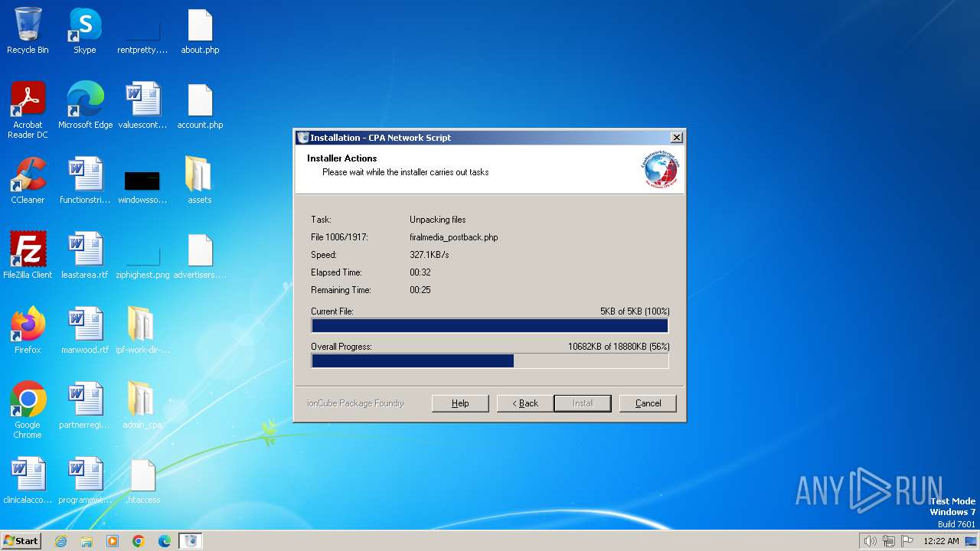
Task: Launch FileZilla Client shortcut
Action: click(x=28, y=256)
